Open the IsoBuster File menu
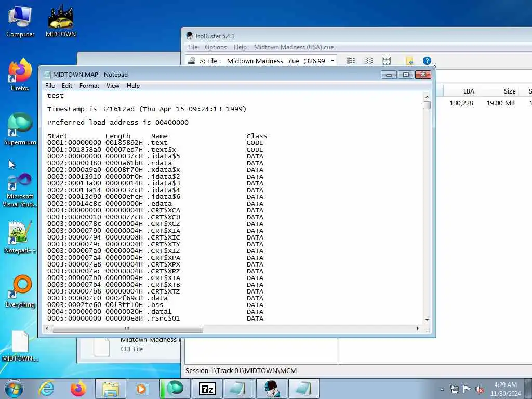This screenshot has height=399, width=532. tap(193, 47)
